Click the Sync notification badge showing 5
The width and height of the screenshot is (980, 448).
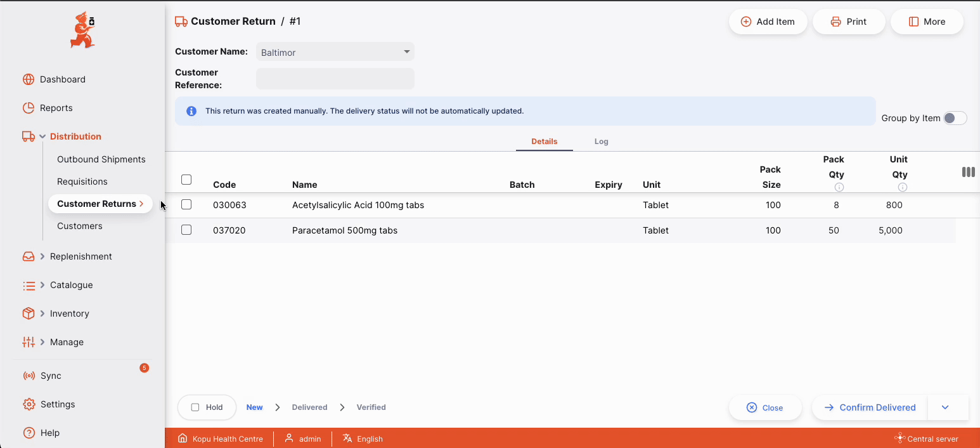click(x=145, y=367)
